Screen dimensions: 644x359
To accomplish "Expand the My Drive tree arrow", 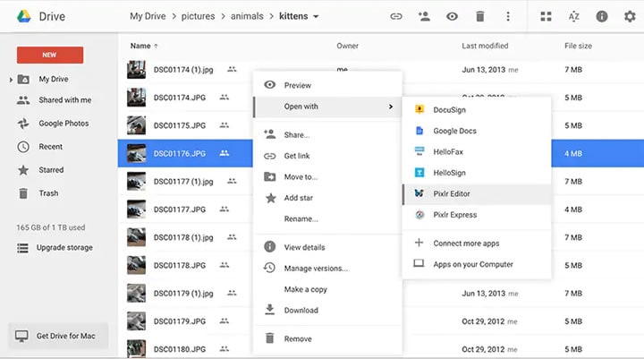I will pyautogui.click(x=11, y=80).
